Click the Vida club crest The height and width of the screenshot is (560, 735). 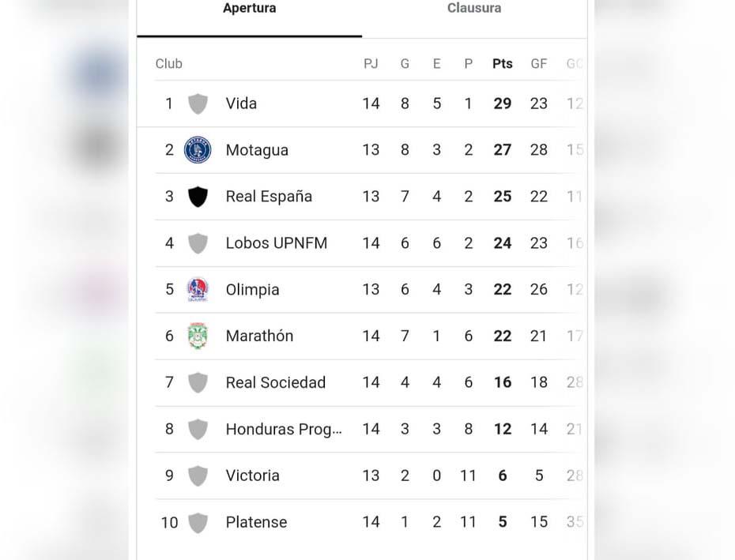click(197, 103)
